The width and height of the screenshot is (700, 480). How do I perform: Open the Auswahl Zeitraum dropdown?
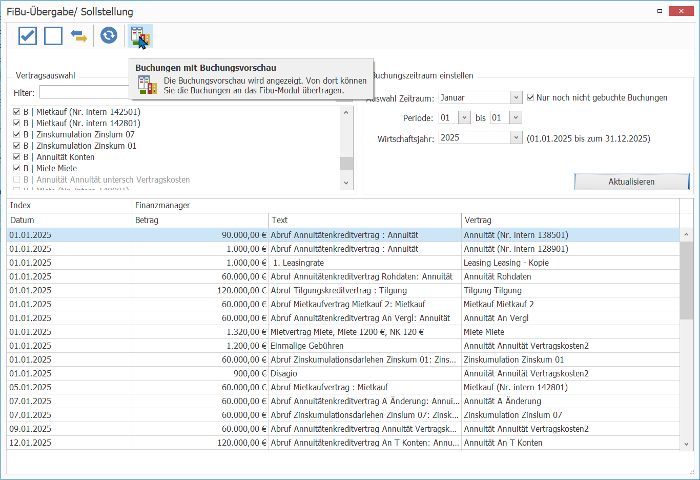pyautogui.click(x=516, y=97)
